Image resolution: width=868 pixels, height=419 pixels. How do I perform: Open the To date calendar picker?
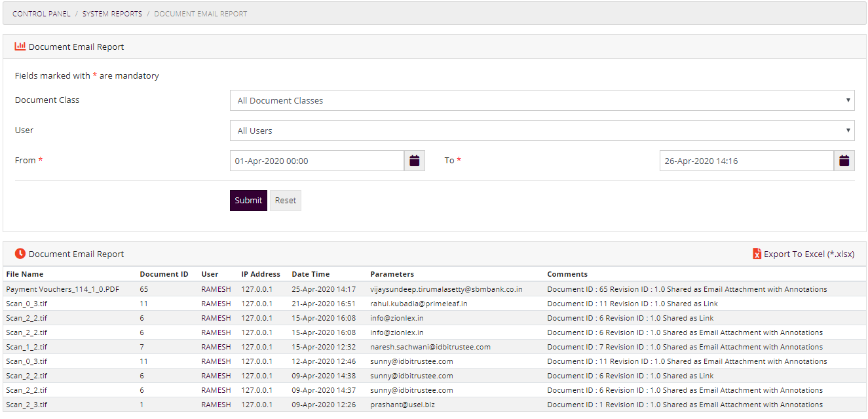844,160
